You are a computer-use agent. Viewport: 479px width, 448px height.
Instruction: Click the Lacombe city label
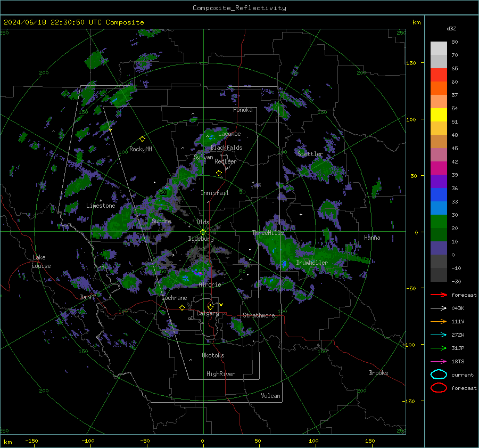point(229,134)
